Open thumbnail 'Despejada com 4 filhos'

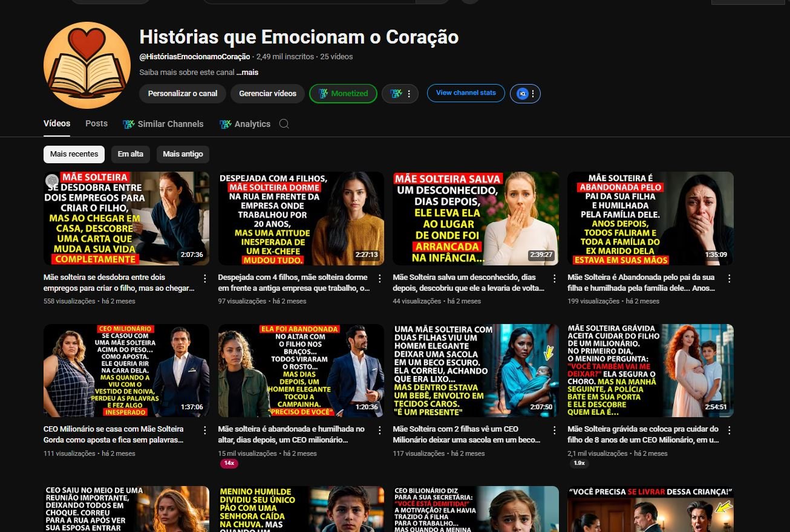tap(301, 218)
